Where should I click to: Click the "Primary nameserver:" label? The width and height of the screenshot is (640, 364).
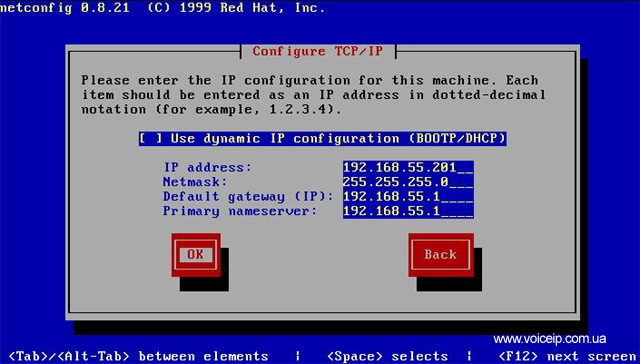coord(240,211)
